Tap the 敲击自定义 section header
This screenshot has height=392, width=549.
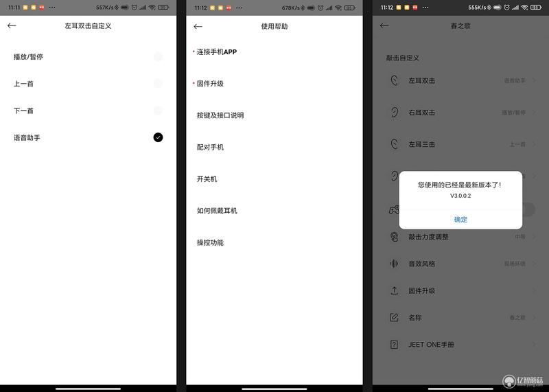coord(403,58)
